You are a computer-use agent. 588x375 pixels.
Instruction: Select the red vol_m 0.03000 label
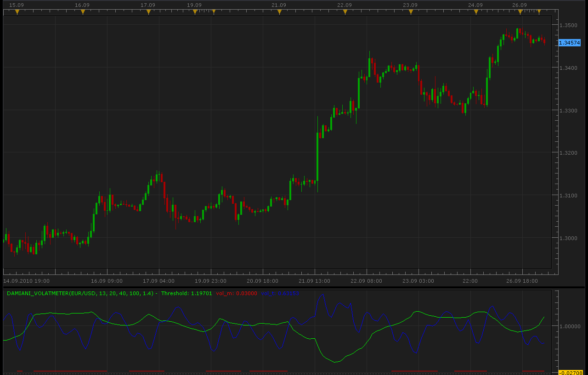tap(237, 293)
